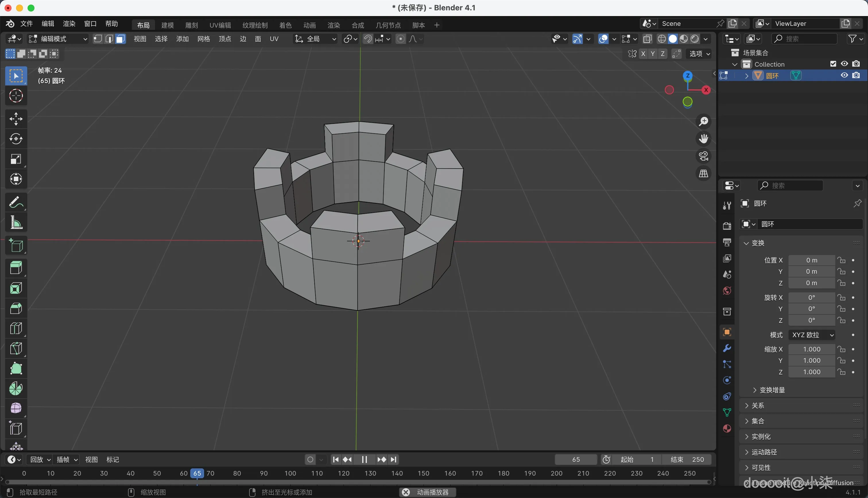Hide 圆环 object in viewport (eye)
This screenshot has width=868, height=498.
pyautogui.click(x=844, y=75)
